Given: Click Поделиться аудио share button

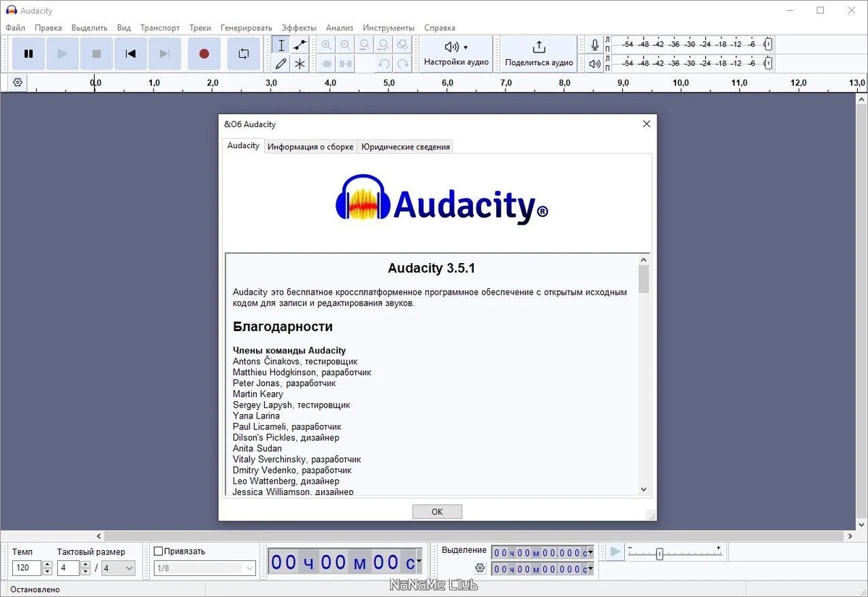Looking at the screenshot, I should pyautogui.click(x=539, y=53).
